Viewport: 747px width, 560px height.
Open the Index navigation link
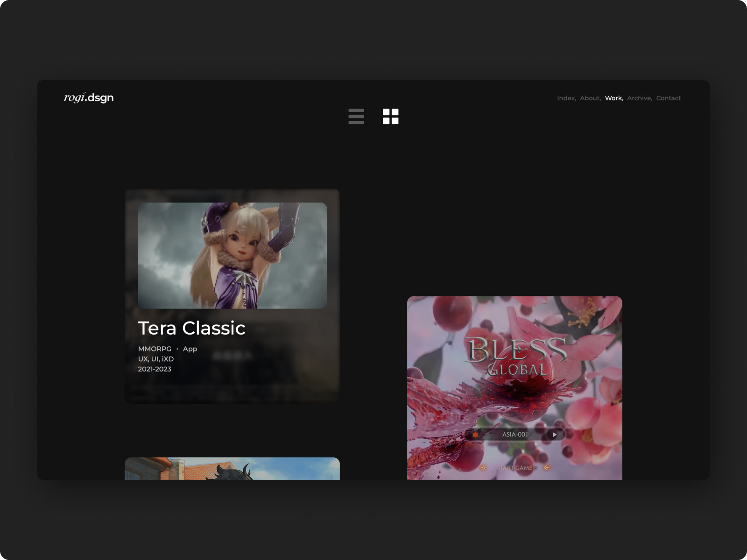[x=566, y=98]
